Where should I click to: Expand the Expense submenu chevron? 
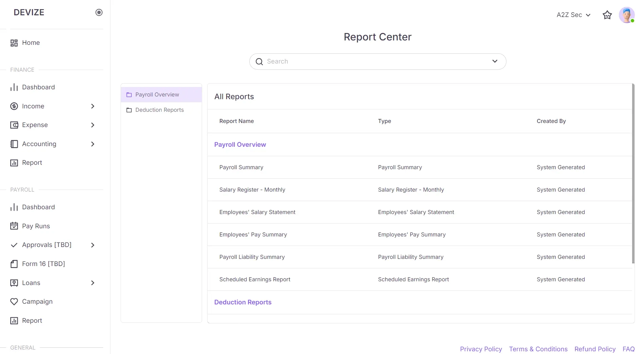[93, 125]
